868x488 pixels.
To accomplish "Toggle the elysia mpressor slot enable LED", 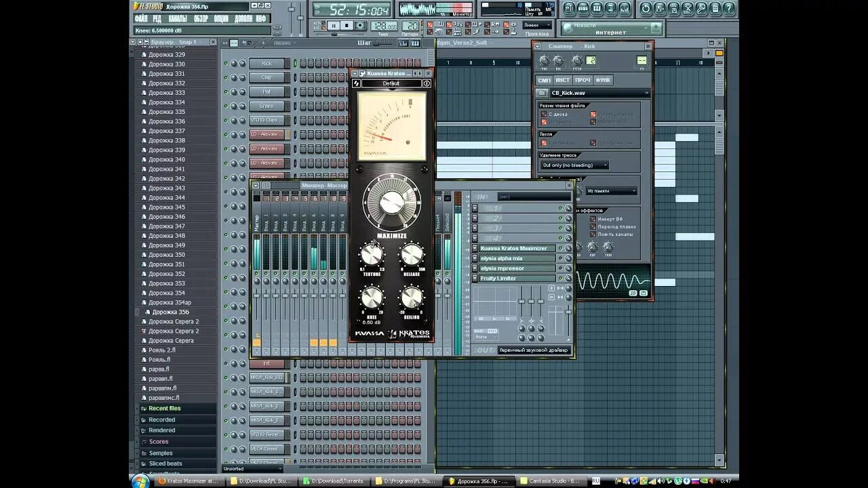I will [x=561, y=268].
